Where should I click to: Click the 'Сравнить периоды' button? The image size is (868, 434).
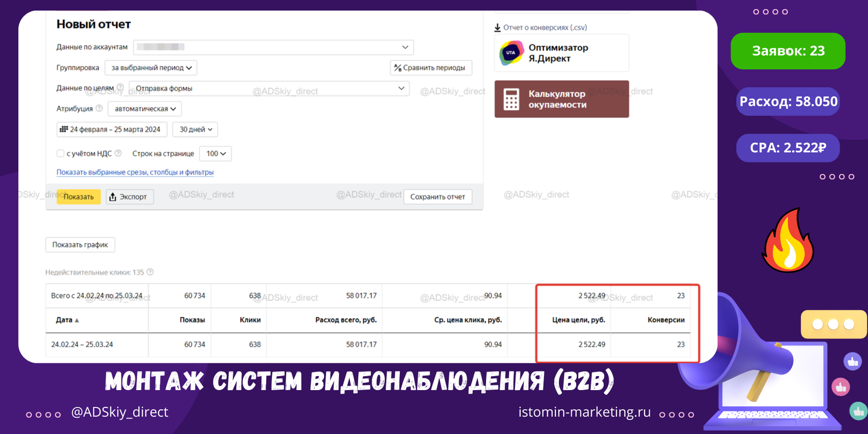[431, 68]
